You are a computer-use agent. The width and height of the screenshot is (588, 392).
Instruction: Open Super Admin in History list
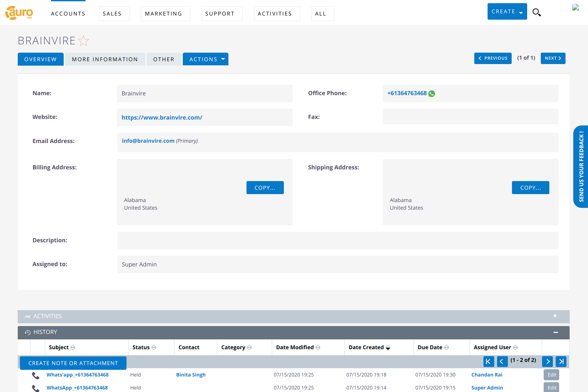click(x=487, y=388)
